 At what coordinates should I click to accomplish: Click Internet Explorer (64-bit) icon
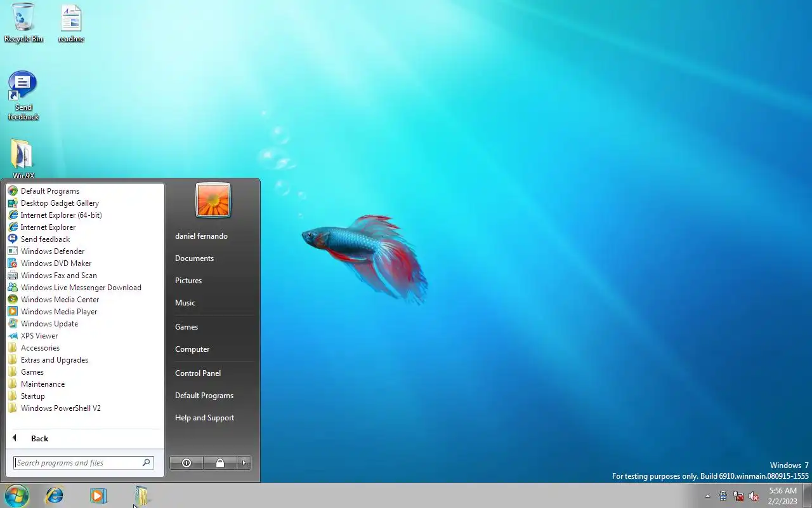tap(13, 215)
